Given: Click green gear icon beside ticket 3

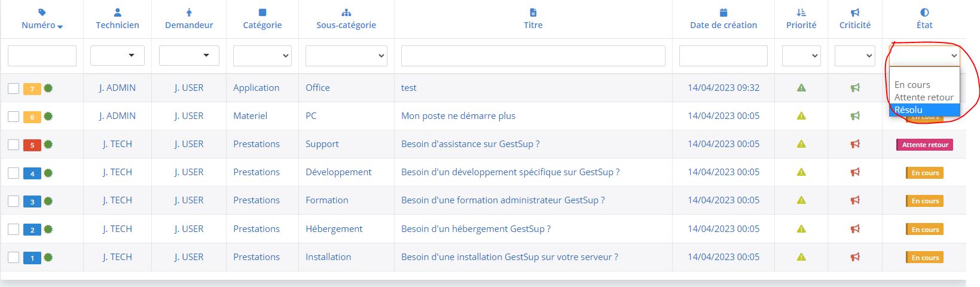Looking at the screenshot, I should click(x=48, y=200).
